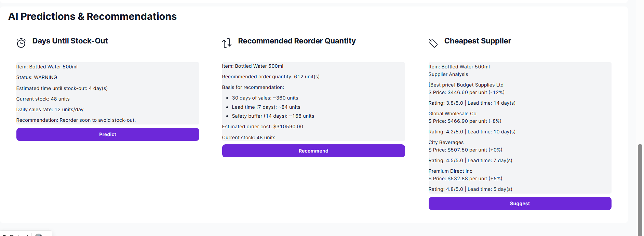Click the avatar icon in the bottom-left widget
The height and width of the screenshot is (236, 644).
[x=39, y=235]
